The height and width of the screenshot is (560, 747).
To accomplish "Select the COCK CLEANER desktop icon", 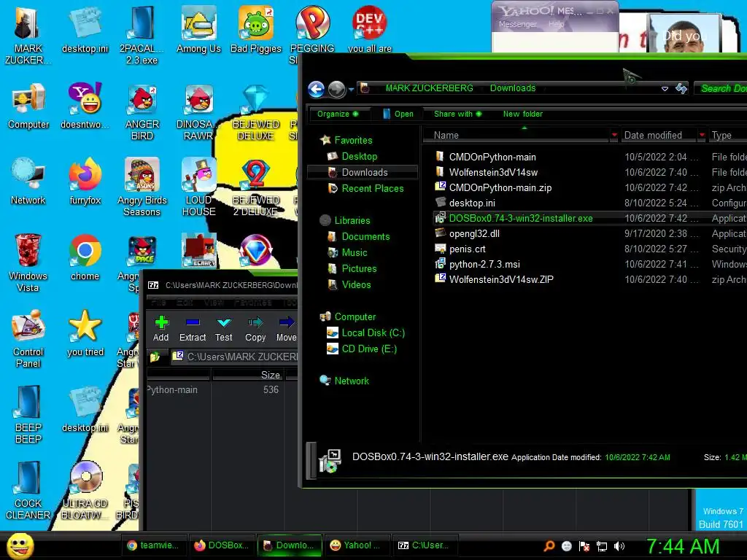I will coord(28,491).
